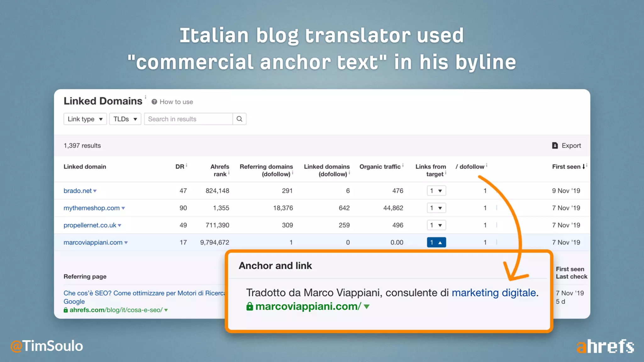This screenshot has width=644, height=362.
Task: Click the How to use help icon
Action: (154, 102)
